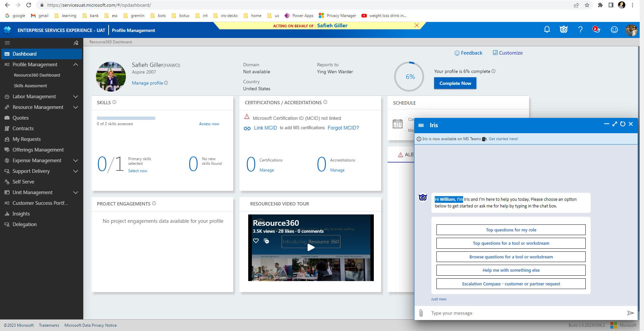644x331 pixels.
Task: Expand the Resource Management menu
Action: click(x=76, y=107)
